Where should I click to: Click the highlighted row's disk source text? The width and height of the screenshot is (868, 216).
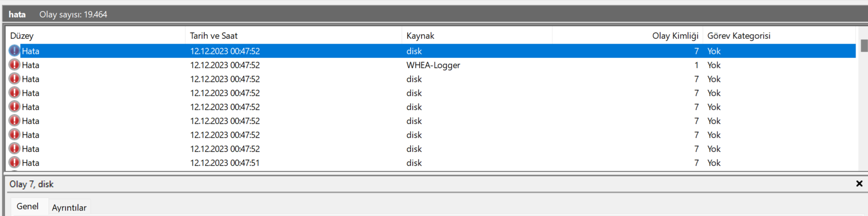point(414,51)
